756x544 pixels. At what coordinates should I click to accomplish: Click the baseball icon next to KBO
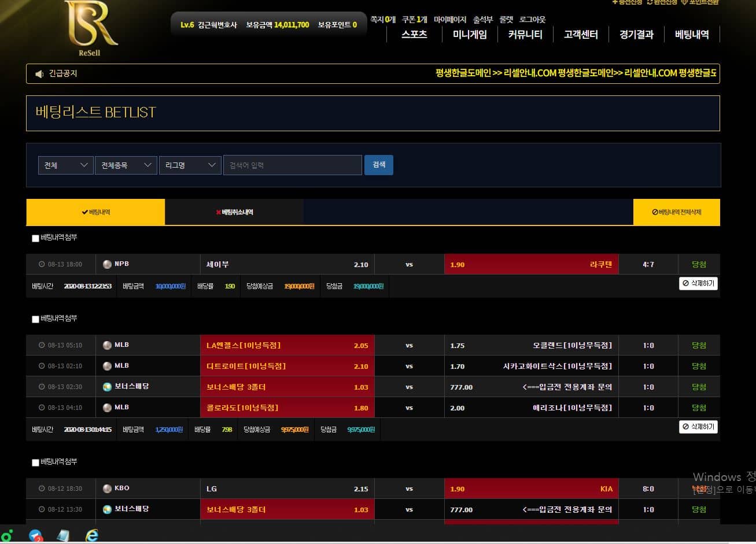coord(107,489)
